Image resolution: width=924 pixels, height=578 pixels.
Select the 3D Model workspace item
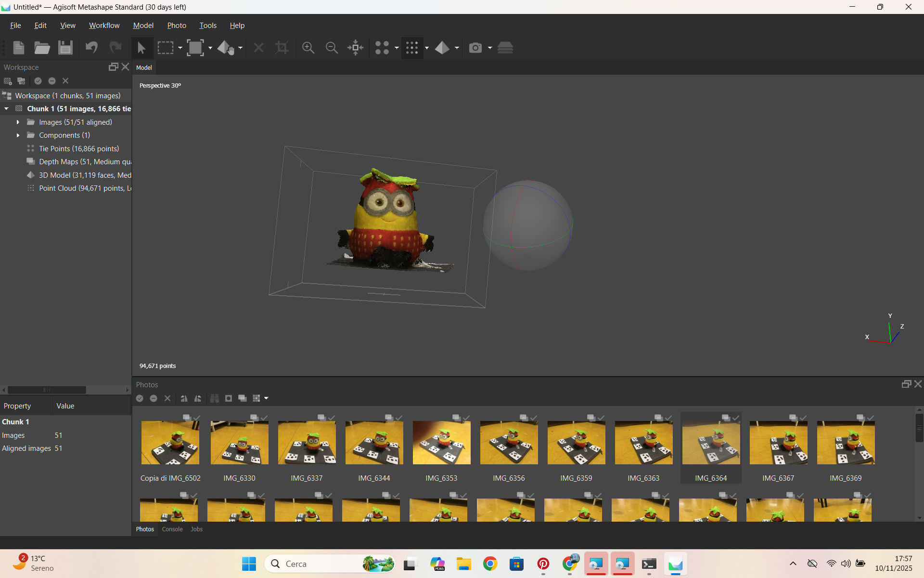85,175
